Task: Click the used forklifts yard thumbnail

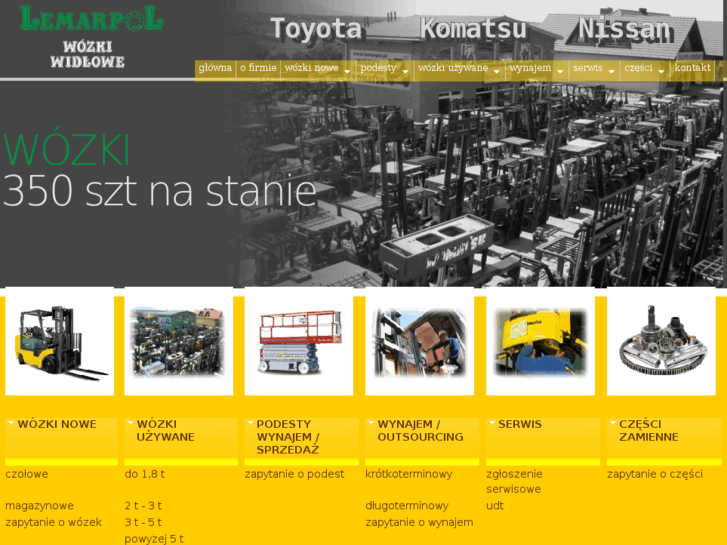Action: coord(179,341)
